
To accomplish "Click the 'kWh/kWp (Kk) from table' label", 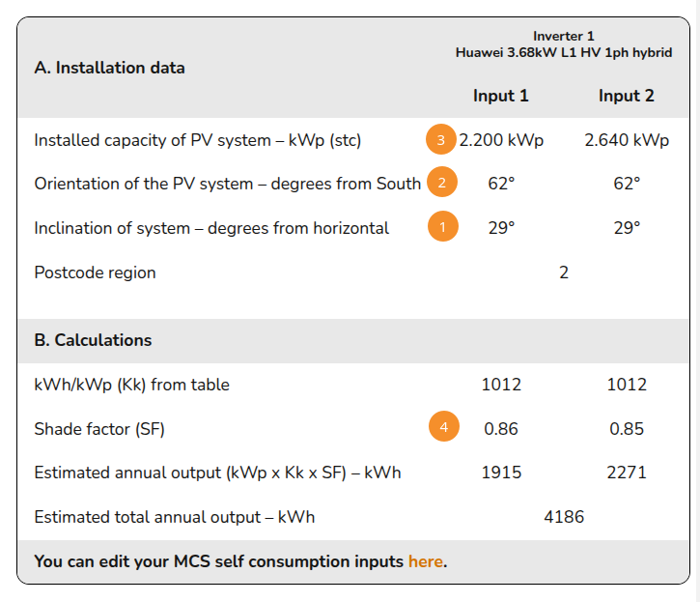I will point(131,385).
